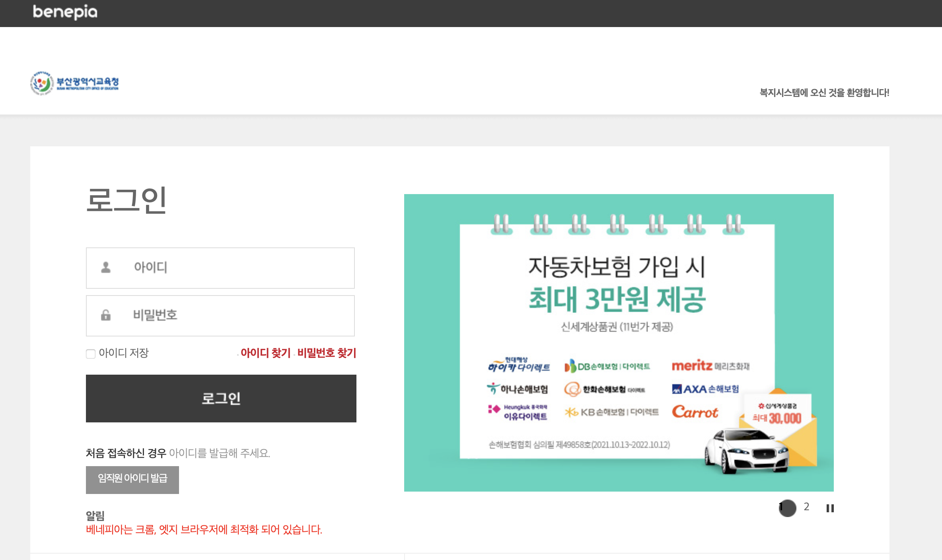942x560 pixels.
Task: Select banner slide 1 indicator
Action: pyautogui.click(x=787, y=508)
